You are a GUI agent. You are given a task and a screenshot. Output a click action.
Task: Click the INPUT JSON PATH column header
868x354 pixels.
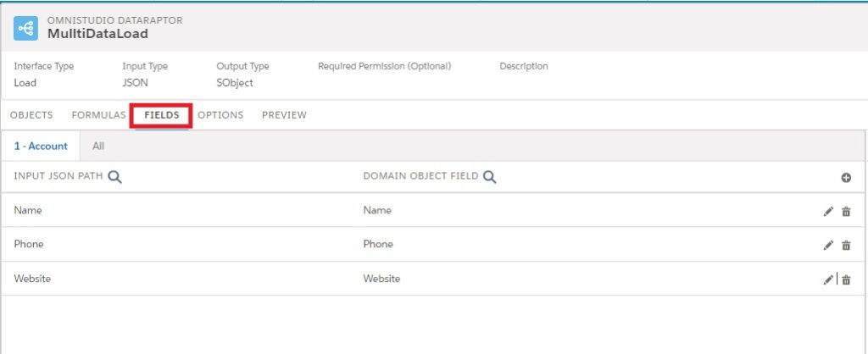[58, 176]
